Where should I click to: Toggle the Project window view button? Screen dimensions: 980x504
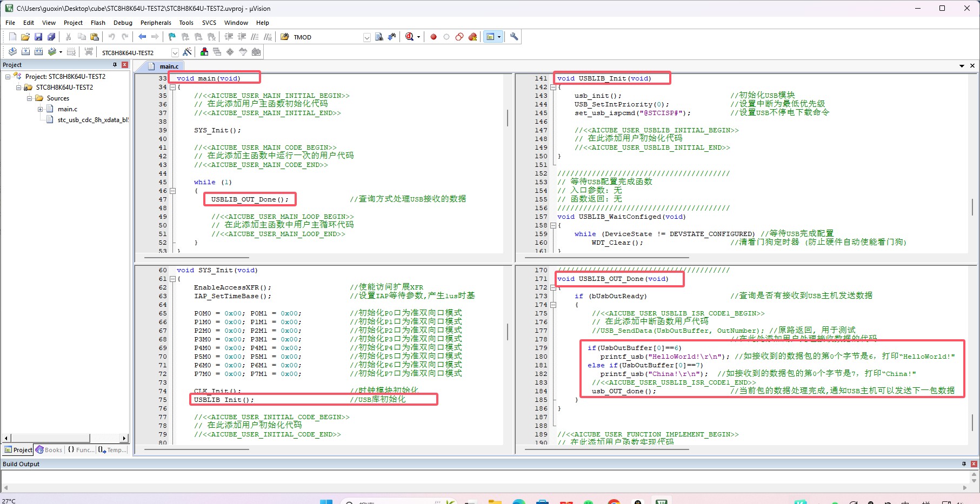pyautogui.click(x=490, y=37)
